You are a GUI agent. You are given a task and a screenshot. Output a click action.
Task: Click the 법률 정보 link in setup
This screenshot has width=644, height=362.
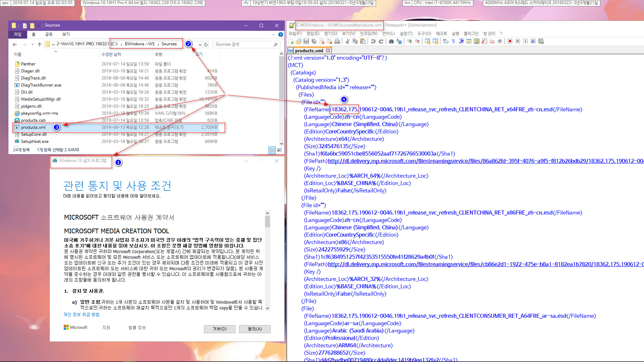[x=137, y=327]
